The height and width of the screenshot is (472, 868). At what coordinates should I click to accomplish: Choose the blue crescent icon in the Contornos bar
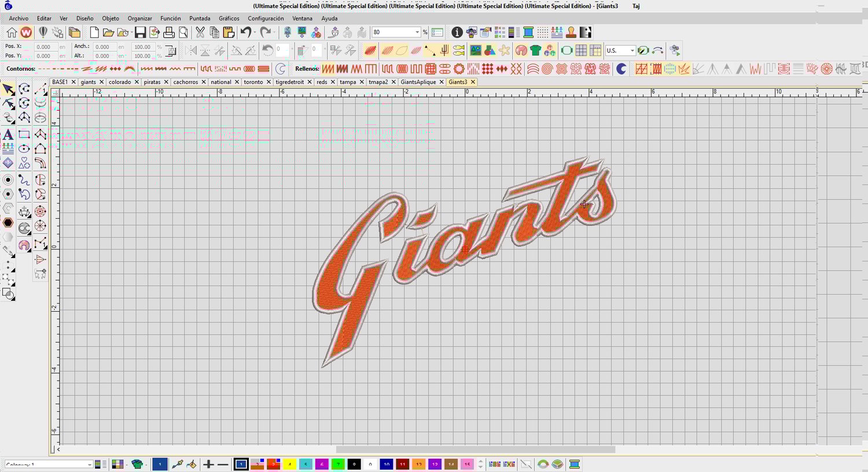coord(281,69)
